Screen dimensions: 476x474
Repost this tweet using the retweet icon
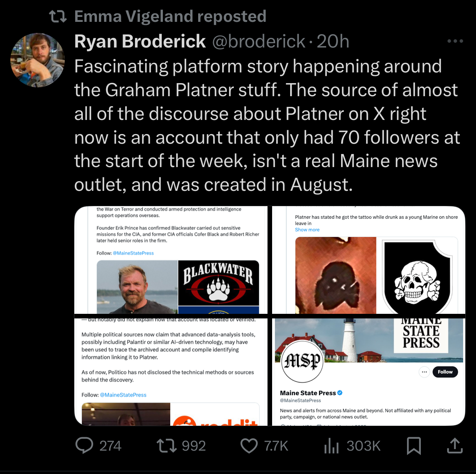point(167,445)
